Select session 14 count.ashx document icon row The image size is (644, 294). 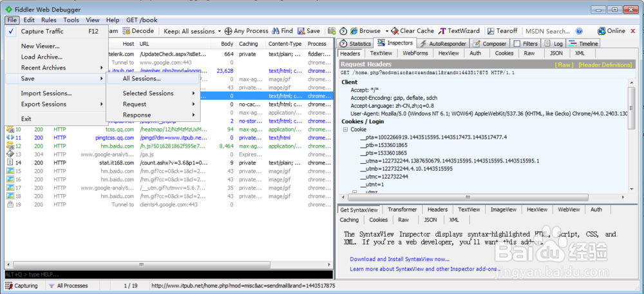[10, 162]
